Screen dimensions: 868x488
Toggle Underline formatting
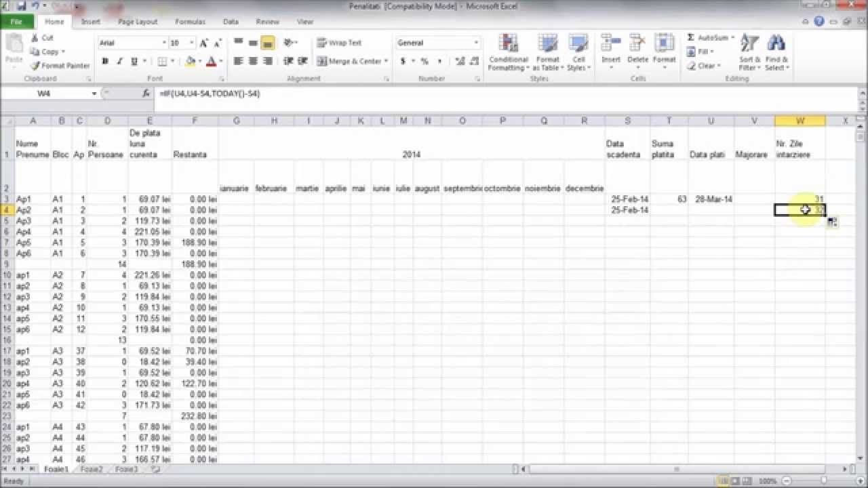click(x=134, y=61)
